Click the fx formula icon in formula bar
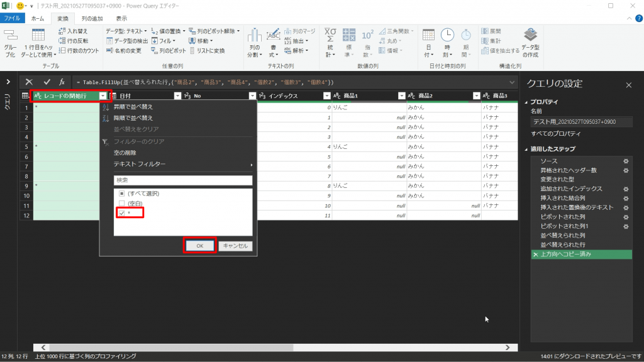Image resolution: width=644 pixels, height=362 pixels. [62, 82]
